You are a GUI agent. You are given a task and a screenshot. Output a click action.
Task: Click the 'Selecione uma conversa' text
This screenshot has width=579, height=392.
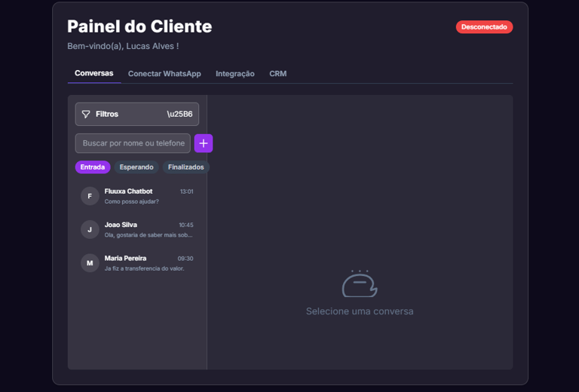[x=360, y=311]
